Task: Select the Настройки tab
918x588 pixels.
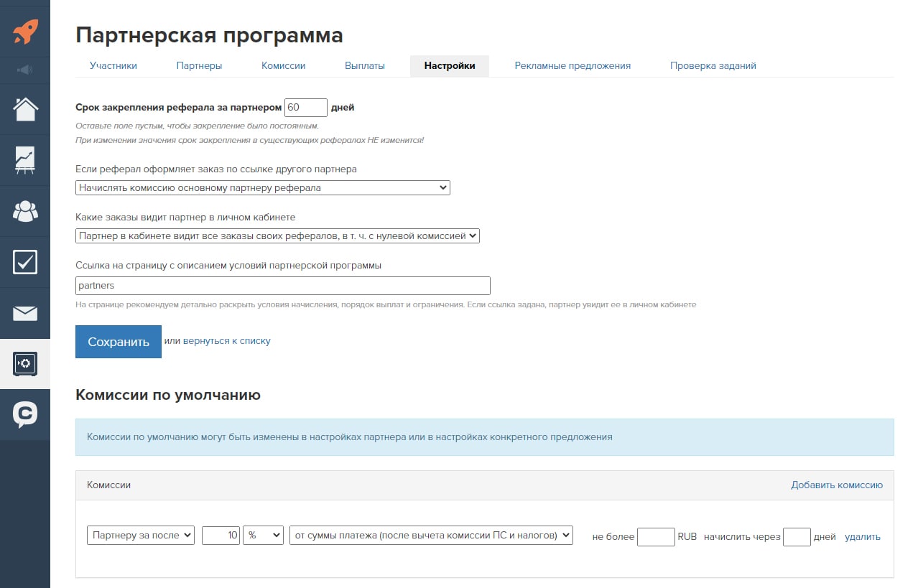Action: tap(450, 65)
